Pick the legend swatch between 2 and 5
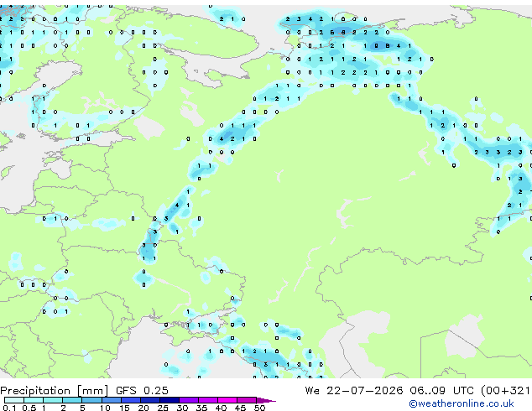 click(x=72, y=400)
